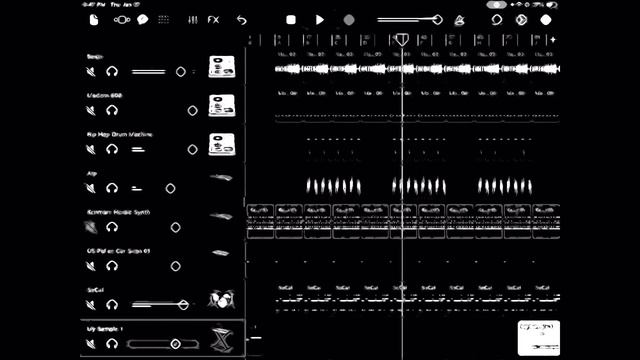Select the Modern 808 track name label
The image size is (640, 360).
coord(104,96)
